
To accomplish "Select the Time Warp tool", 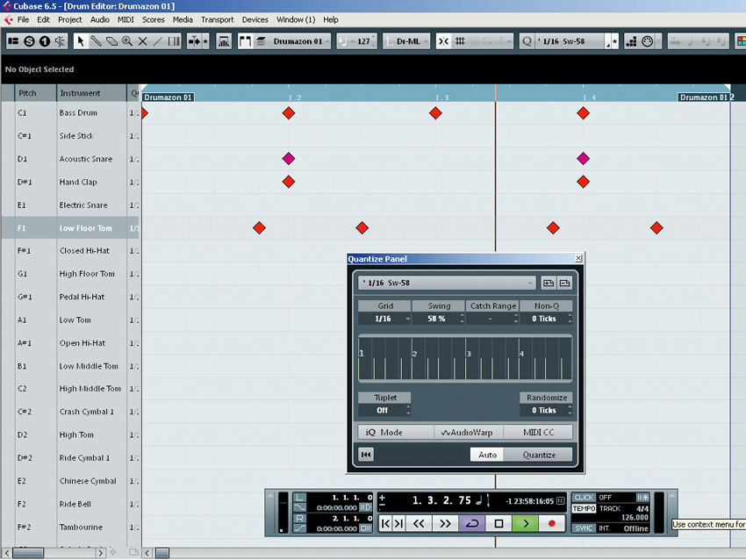I will click(174, 41).
